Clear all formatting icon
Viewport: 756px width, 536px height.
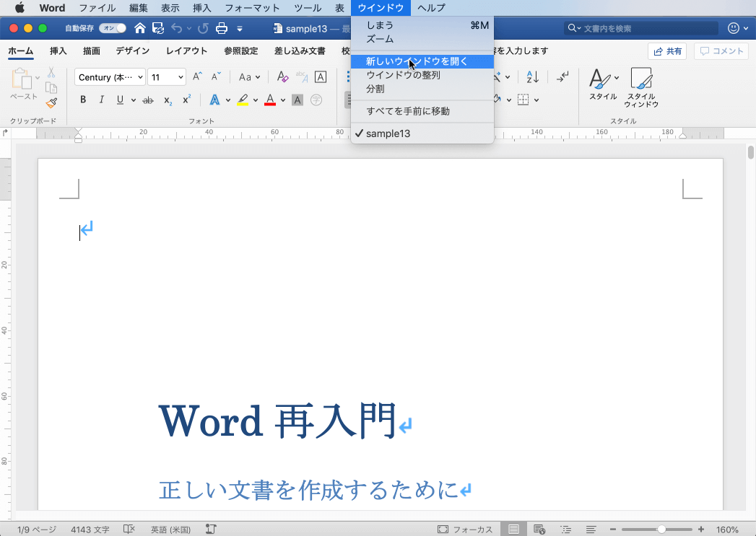(282, 76)
